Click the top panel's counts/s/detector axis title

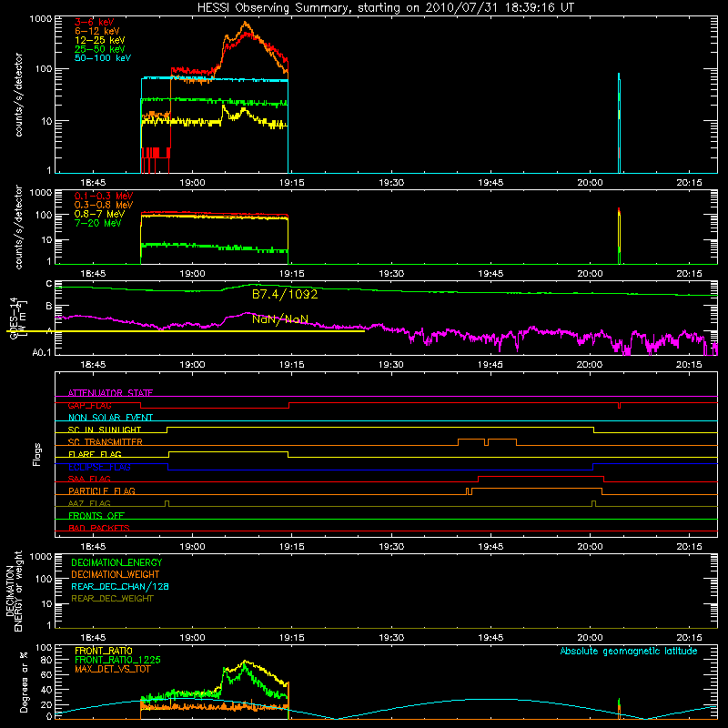tap(18, 95)
